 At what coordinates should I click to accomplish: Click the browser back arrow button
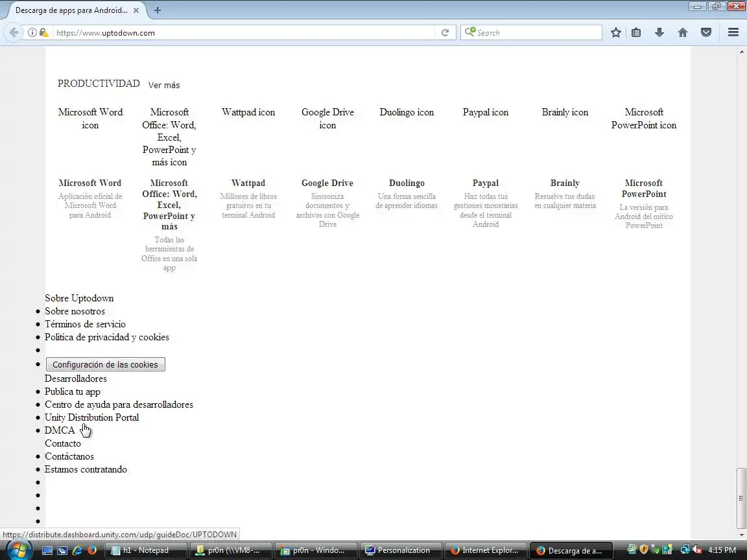[14, 32]
